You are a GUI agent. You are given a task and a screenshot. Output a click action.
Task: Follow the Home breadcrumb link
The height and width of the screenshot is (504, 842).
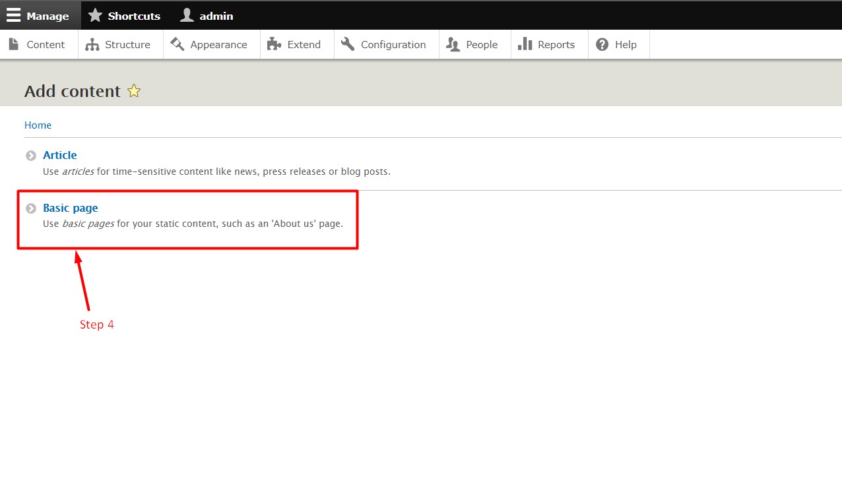(38, 125)
